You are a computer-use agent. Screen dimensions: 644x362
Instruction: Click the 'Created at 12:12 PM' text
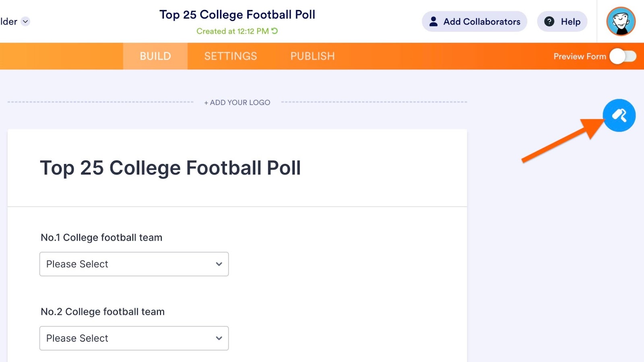(x=232, y=31)
